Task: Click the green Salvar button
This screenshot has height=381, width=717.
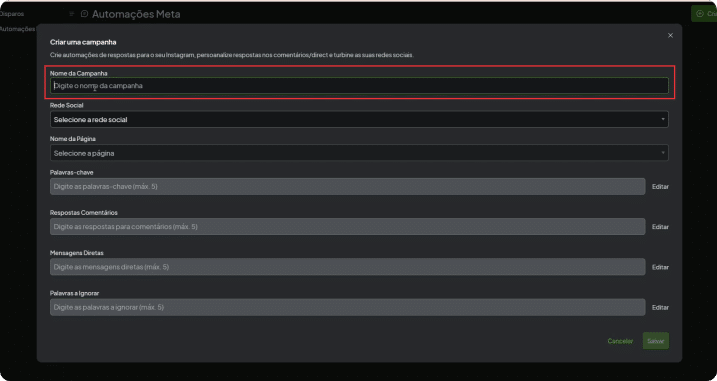Action: [x=656, y=341]
